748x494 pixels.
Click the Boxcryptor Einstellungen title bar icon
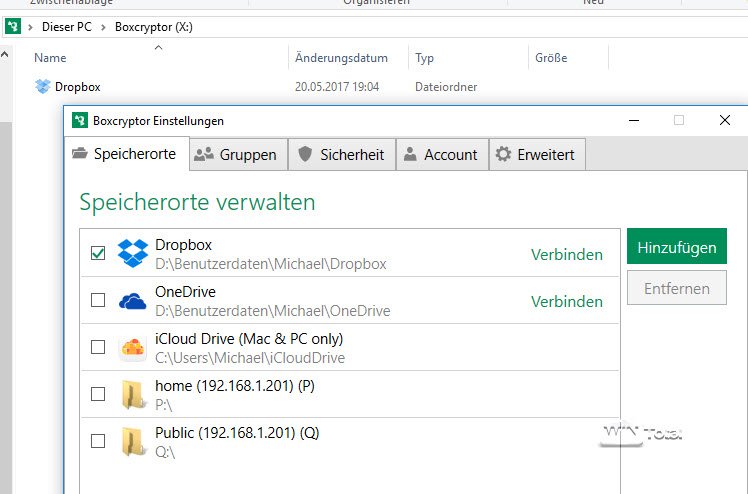pos(80,121)
